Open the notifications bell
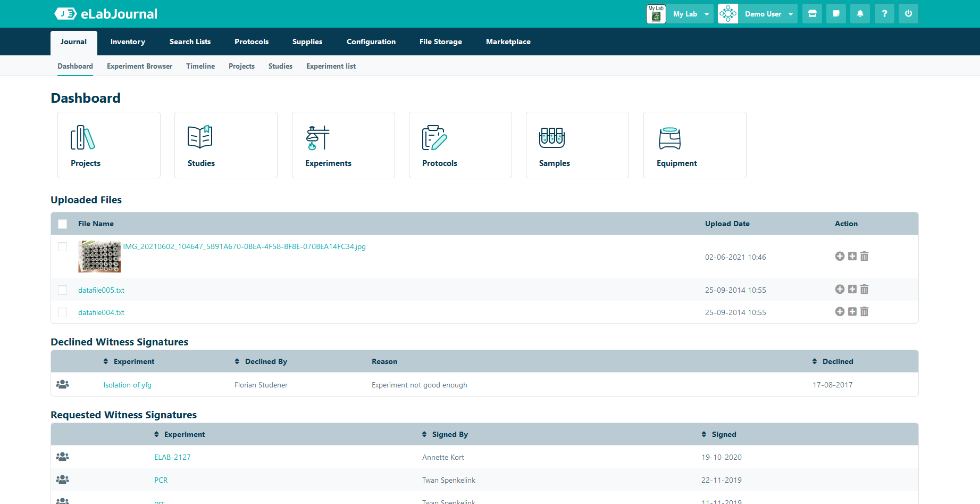 (860, 14)
